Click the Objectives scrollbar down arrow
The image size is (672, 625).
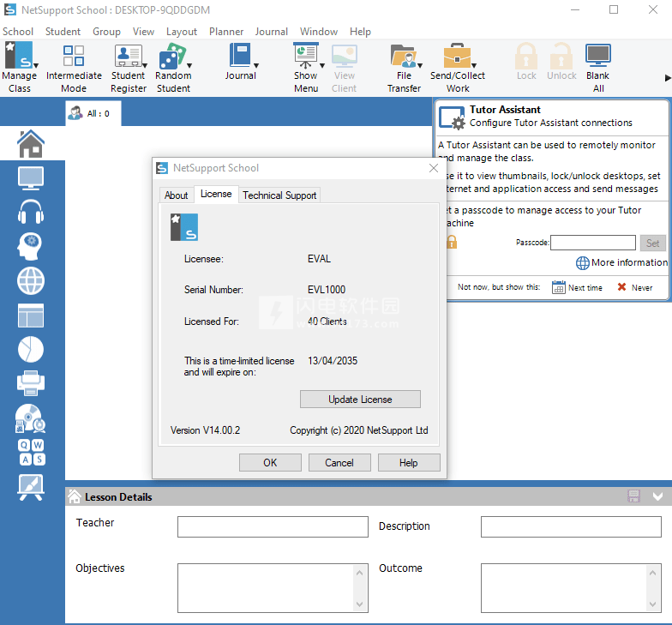(359, 604)
